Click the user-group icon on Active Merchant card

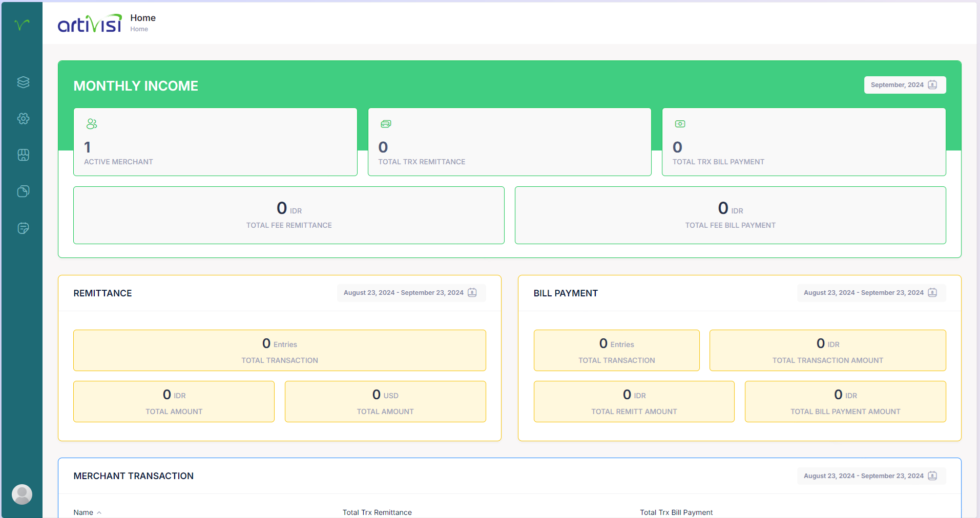pos(92,123)
